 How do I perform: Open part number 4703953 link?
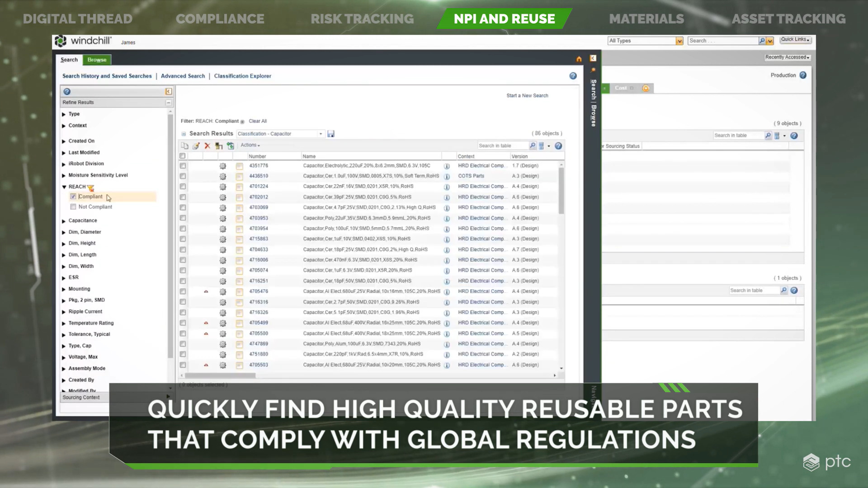pyautogui.click(x=259, y=218)
